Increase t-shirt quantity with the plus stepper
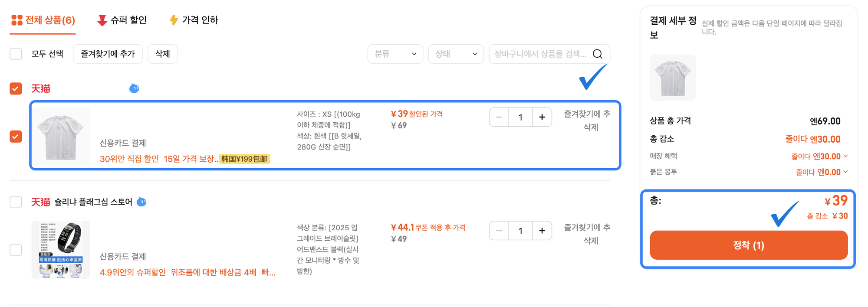 tap(542, 117)
